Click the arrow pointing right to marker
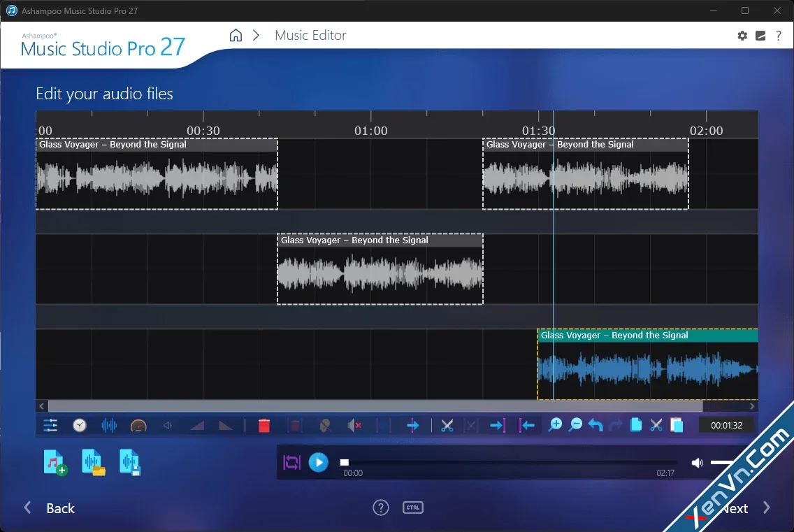The height and width of the screenshot is (532, 794). pos(497,425)
